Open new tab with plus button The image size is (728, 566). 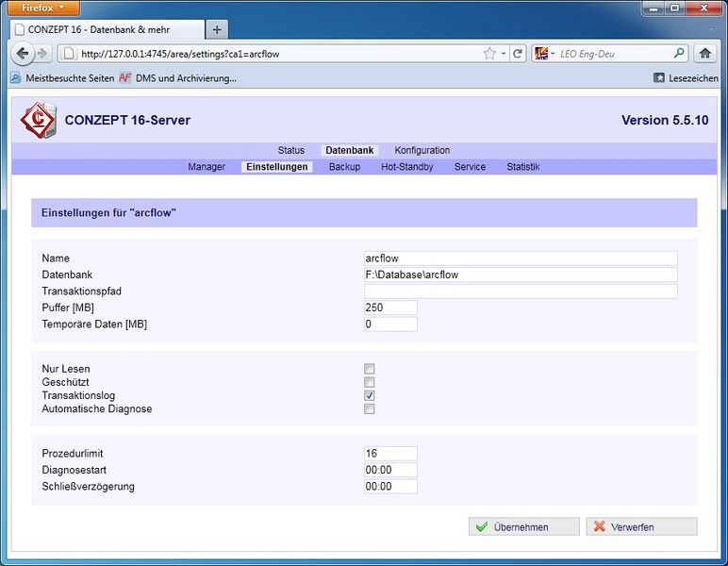click(x=217, y=30)
